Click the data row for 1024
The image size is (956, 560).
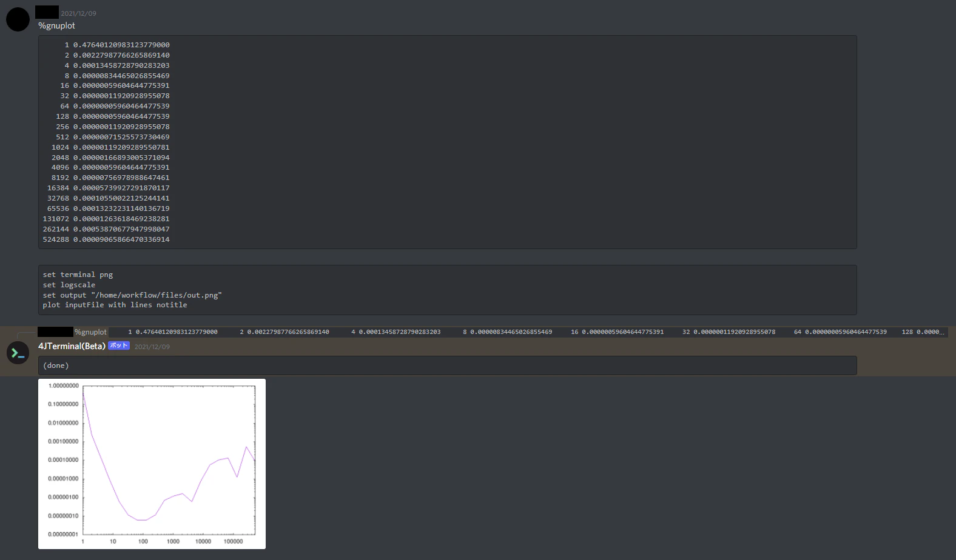(110, 147)
